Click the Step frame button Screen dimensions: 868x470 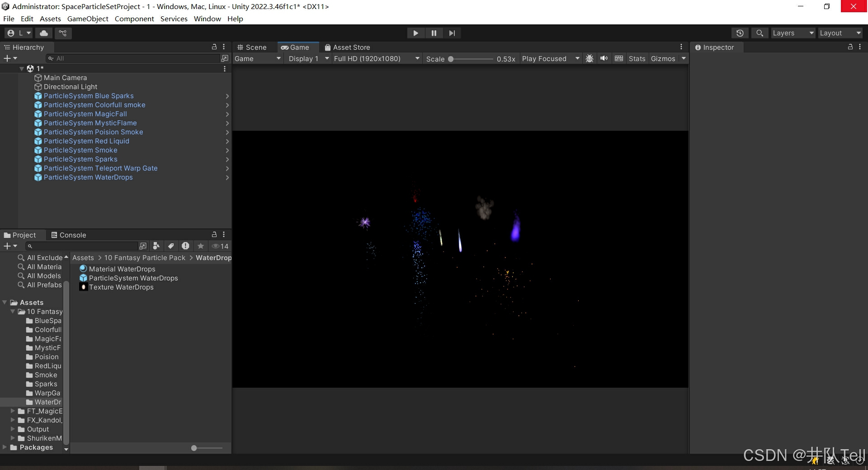pyautogui.click(x=452, y=33)
